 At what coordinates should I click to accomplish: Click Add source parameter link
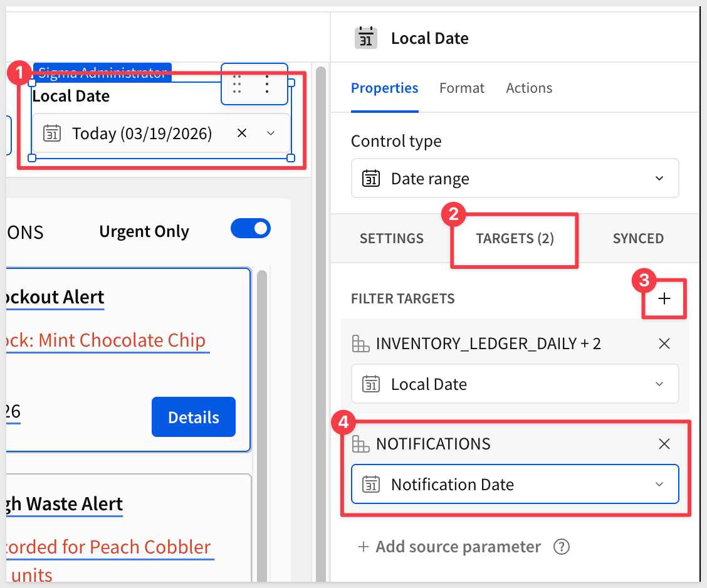(x=449, y=547)
